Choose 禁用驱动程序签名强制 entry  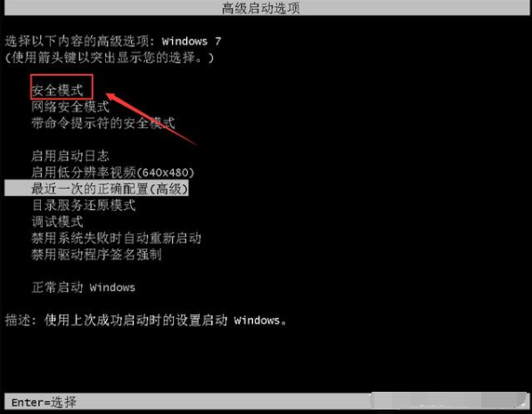click(96, 255)
